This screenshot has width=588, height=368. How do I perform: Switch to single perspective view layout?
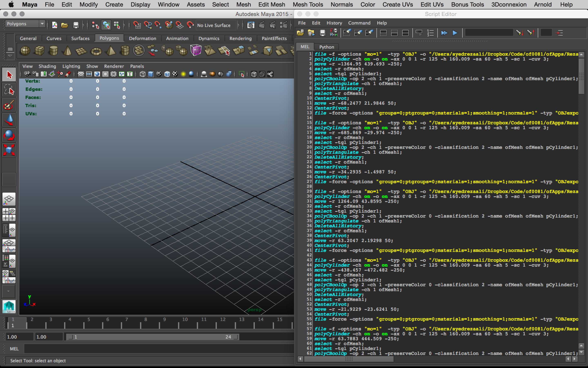(9, 199)
